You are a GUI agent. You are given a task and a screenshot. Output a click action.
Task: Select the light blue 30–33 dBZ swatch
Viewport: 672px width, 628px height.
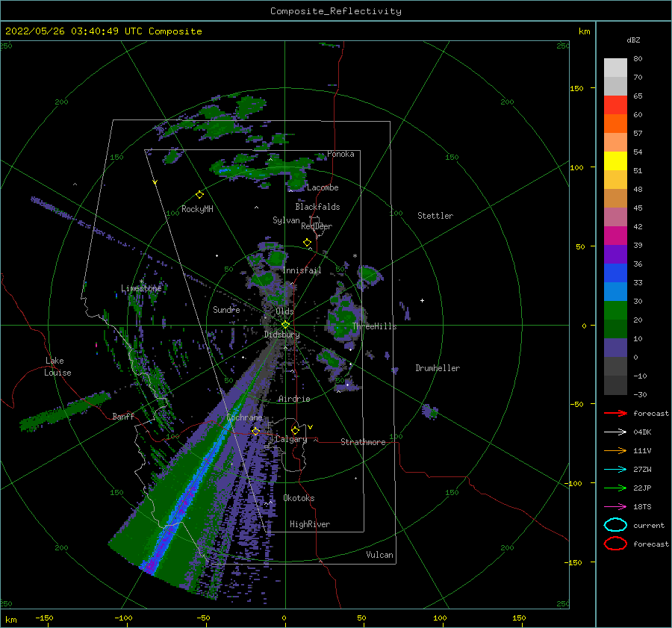[x=615, y=292]
